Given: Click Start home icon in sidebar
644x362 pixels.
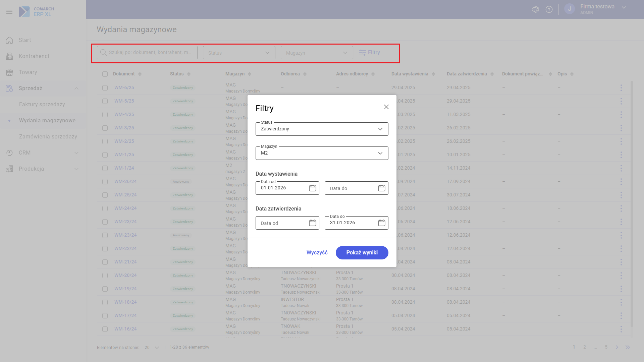Looking at the screenshot, I should [9, 40].
